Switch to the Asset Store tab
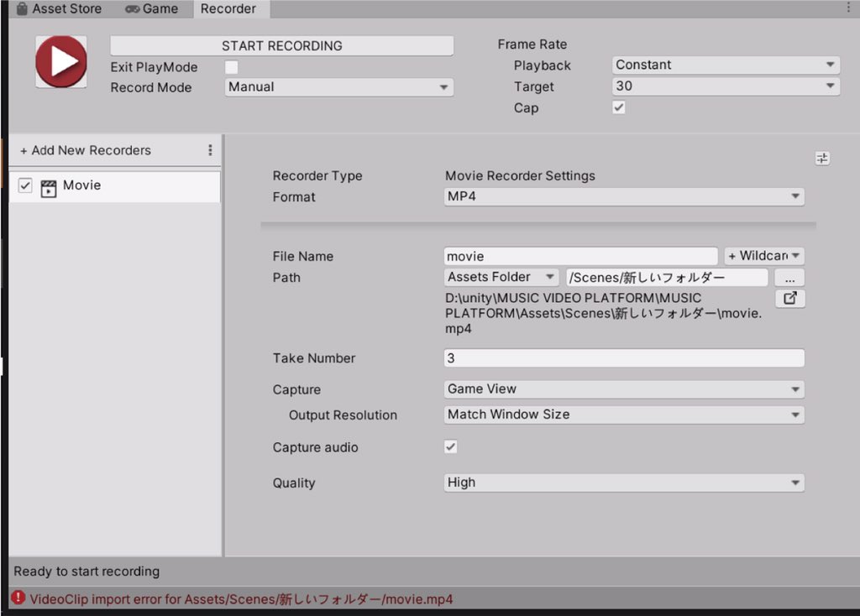The width and height of the screenshot is (860, 616). (59, 9)
